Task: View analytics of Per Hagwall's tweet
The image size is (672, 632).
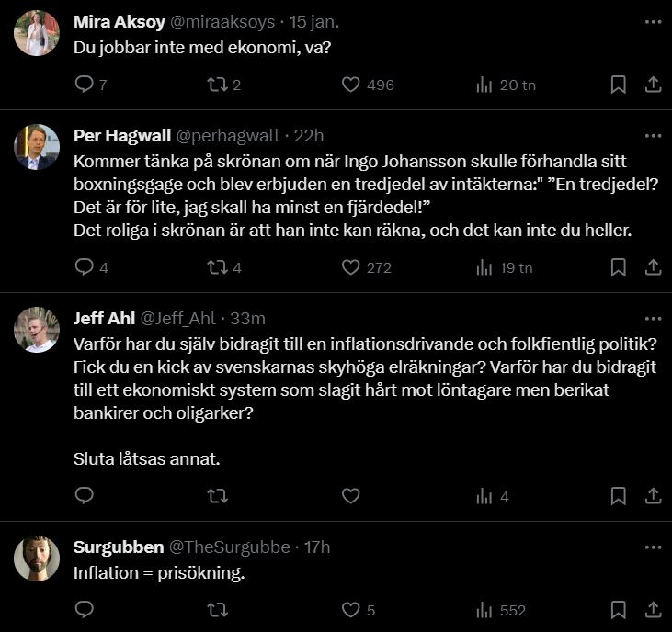Action: pyautogui.click(x=484, y=267)
